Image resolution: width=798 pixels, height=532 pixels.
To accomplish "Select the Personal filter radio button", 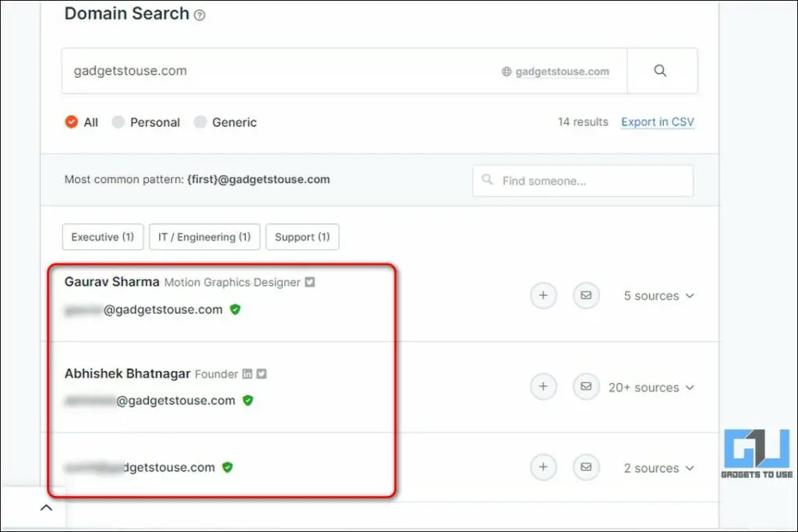I will tap(118, 122).
